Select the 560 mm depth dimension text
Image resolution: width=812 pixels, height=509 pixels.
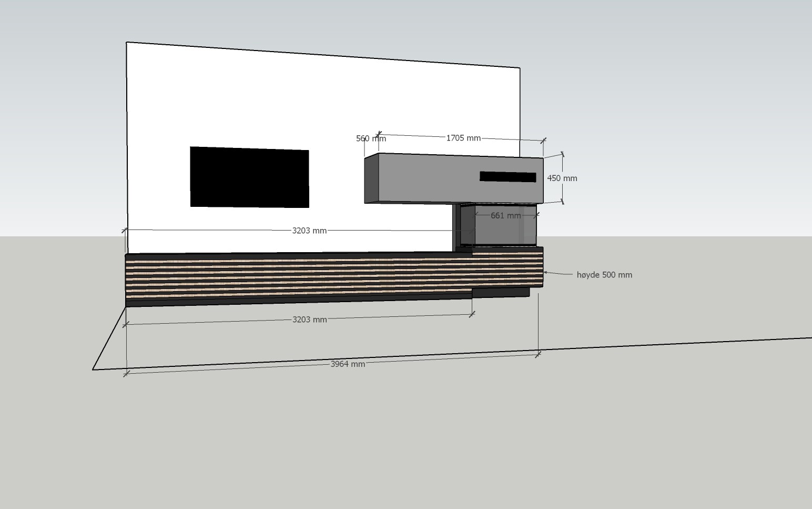click(x=370, y=138)
